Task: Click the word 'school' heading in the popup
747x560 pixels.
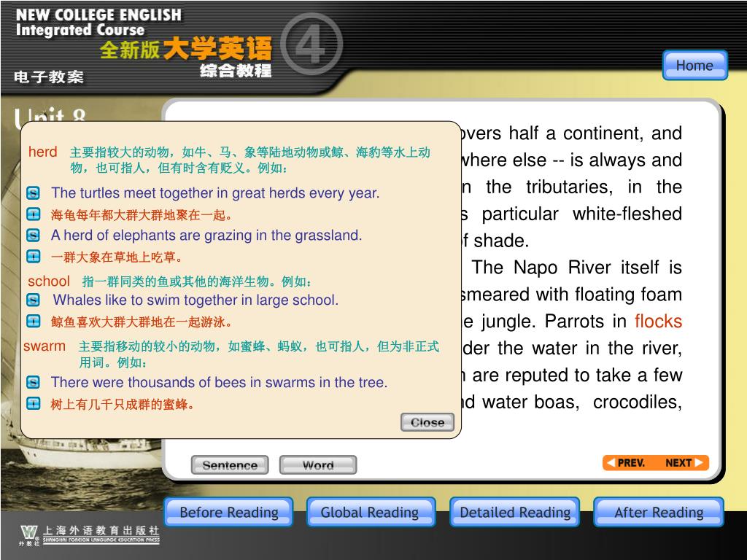Action: [49, 281]
